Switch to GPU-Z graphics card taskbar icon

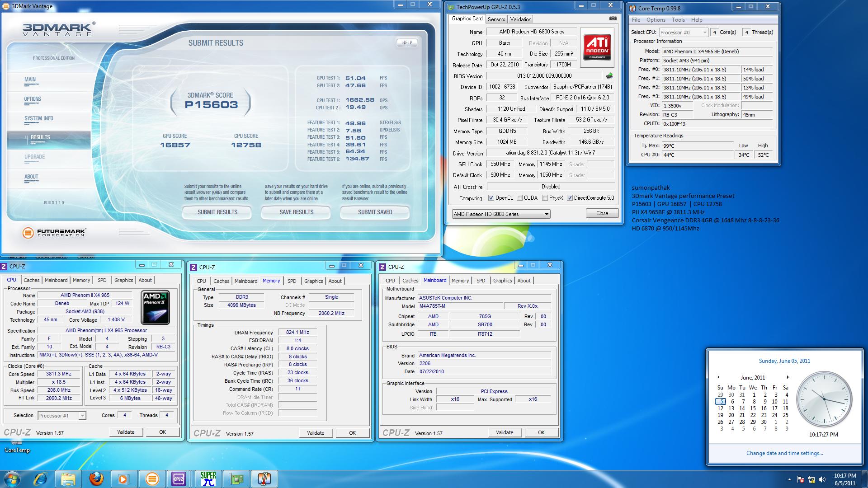pyautogui.click(x=236, y=479)
